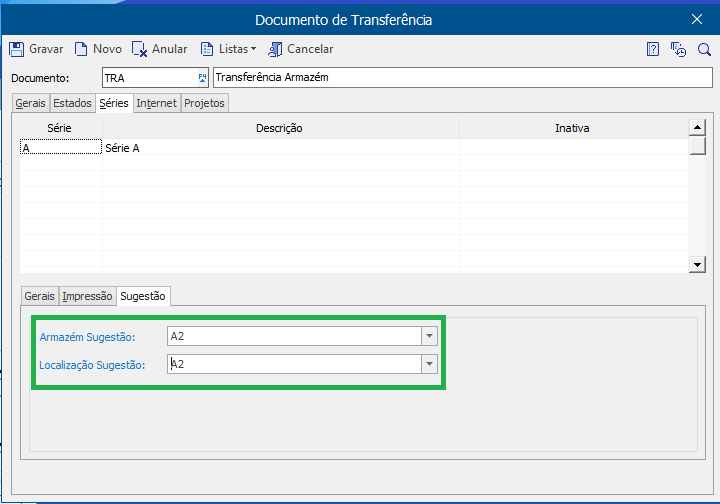Image resolution: width=720 pixels, height=504 pixels.
Task: Click the Inativa cell for Série A
Action: 572,147
